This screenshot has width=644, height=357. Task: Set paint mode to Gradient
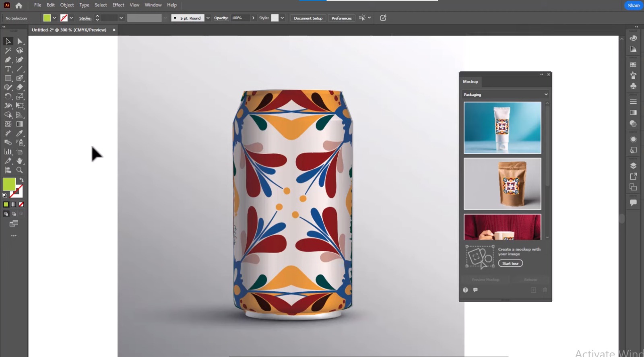[x=14, y=204]
